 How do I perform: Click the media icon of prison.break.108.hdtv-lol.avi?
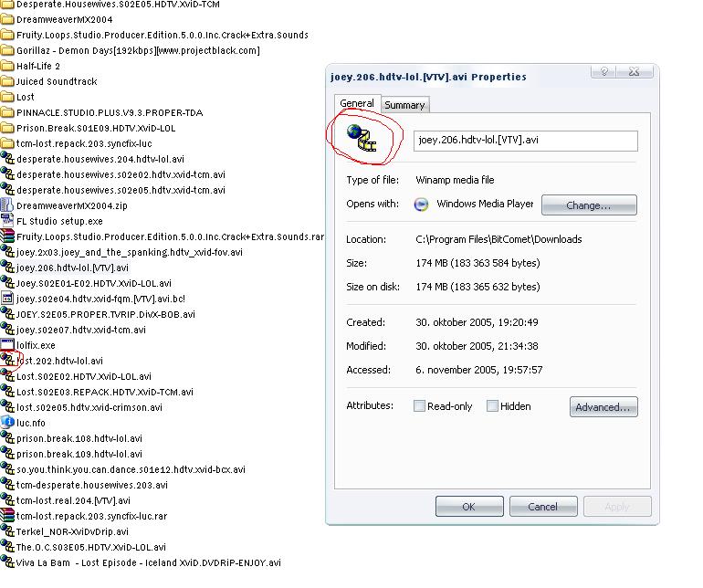(7, 437)
